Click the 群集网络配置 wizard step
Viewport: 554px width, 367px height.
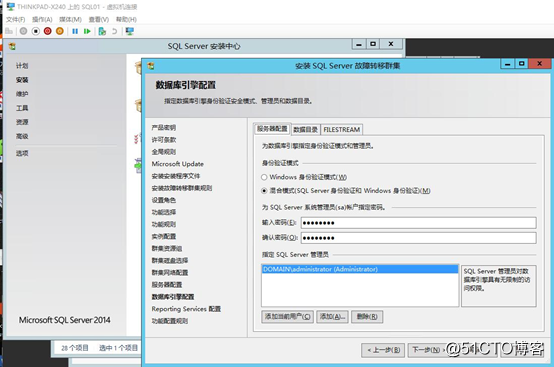[x=170, y=272]
